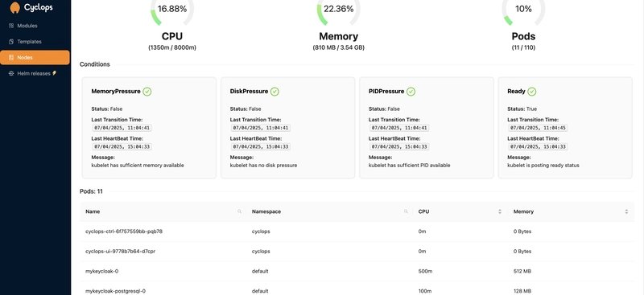Viewport: 644px width, 295px height.
Task: Click the Templates icon in sidebar
Action: [11, 42]
